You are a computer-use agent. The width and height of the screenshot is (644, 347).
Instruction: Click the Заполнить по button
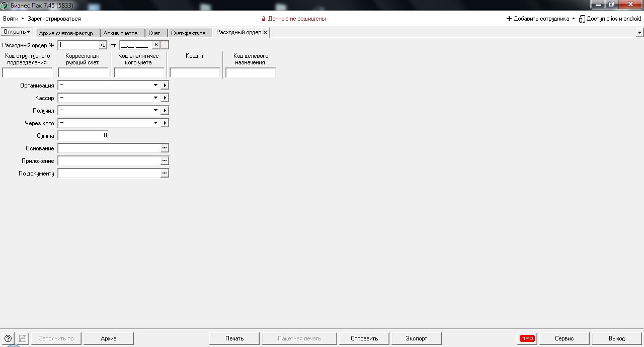[56, 338]
